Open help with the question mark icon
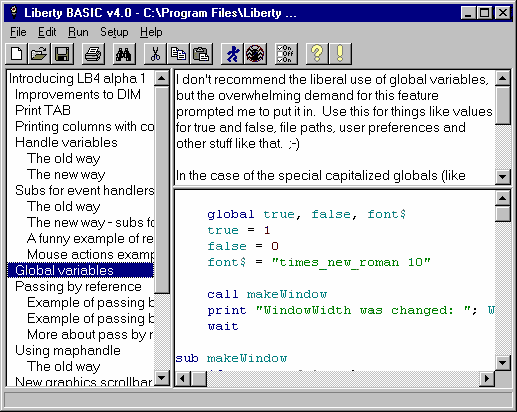Viewport: 517px width, 412px height. 317,53
